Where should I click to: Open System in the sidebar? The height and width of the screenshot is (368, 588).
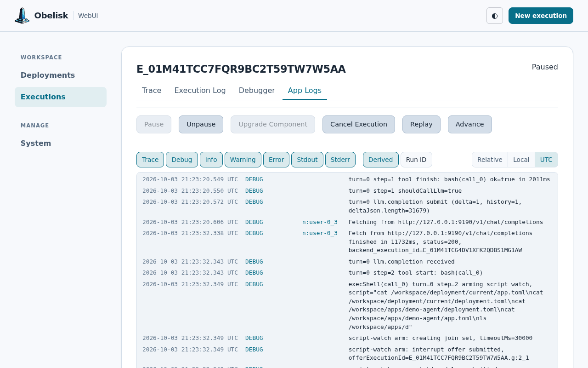tap(61, 144)
